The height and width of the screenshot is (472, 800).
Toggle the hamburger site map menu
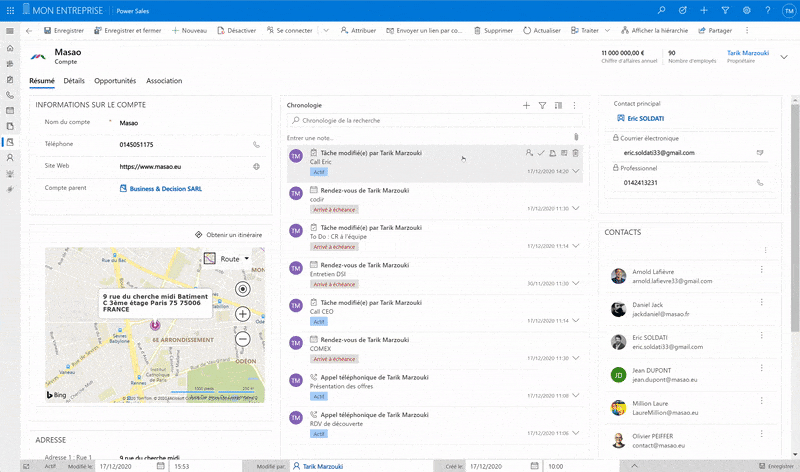click(x=10, y=31)
